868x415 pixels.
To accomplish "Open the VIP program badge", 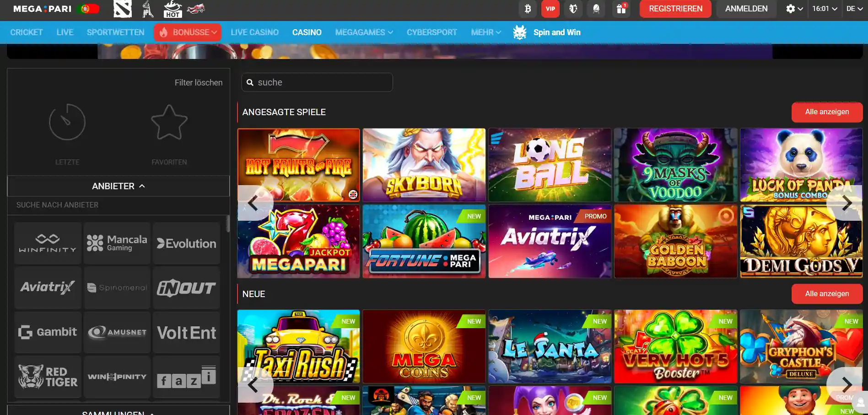I will click(550, 9).
